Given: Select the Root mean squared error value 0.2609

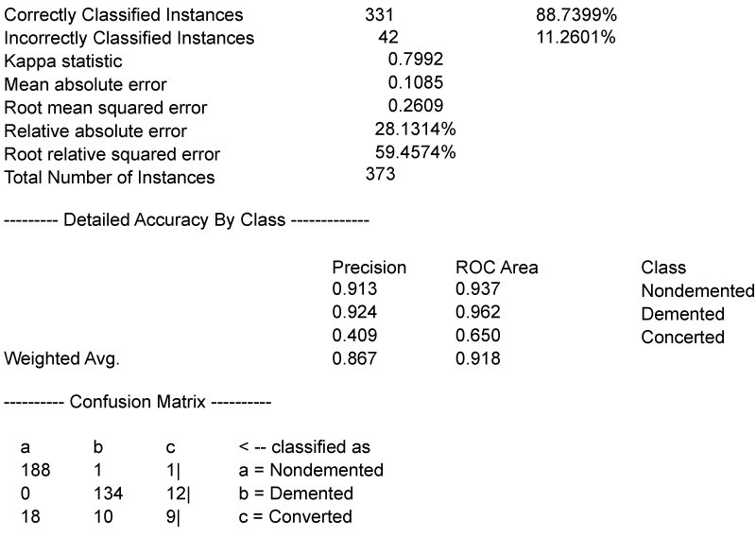Looking at the screenshot, I should click(x=415, y=105).
